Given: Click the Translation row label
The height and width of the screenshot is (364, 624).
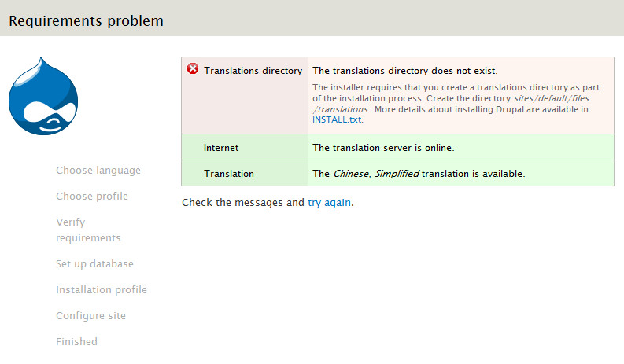Looking at the screenshot, I should point(228,174).
